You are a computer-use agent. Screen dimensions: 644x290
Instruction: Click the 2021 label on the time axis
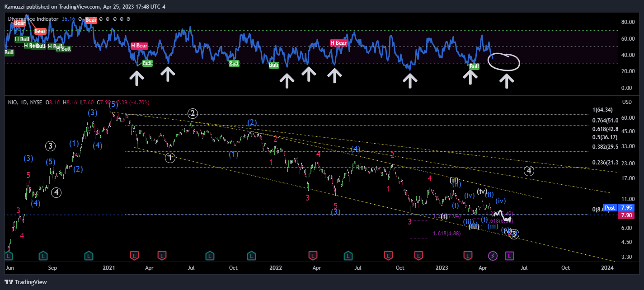coord(109,267)
